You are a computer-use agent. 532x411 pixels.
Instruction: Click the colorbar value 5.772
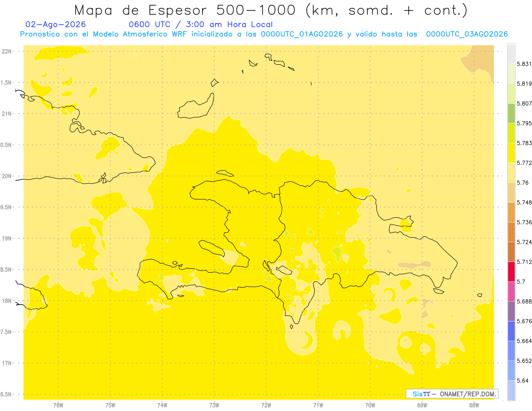524,163
